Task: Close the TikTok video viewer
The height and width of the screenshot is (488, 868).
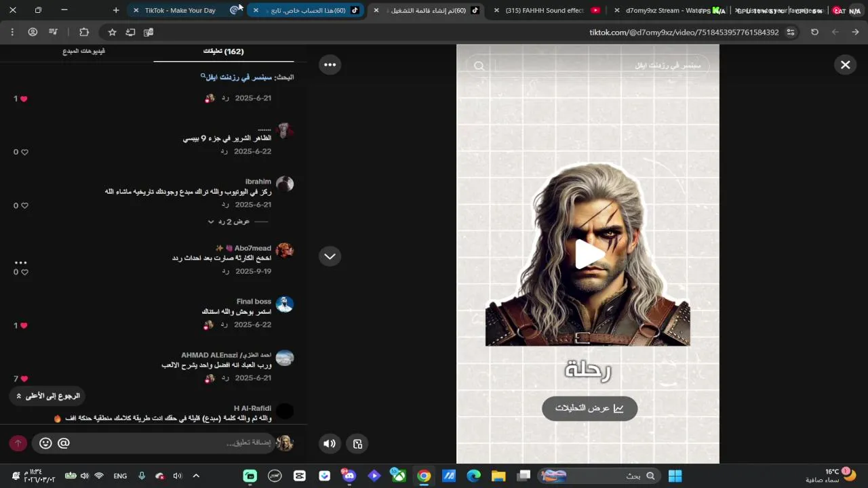Action: click(845, 65)
